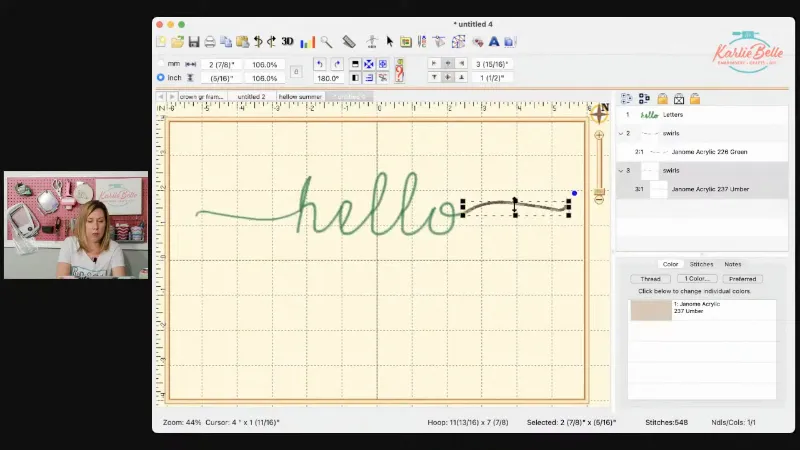The image size is (800, 450).
Task: Toggle the 3D view icon
Action: tap(288, 41)
